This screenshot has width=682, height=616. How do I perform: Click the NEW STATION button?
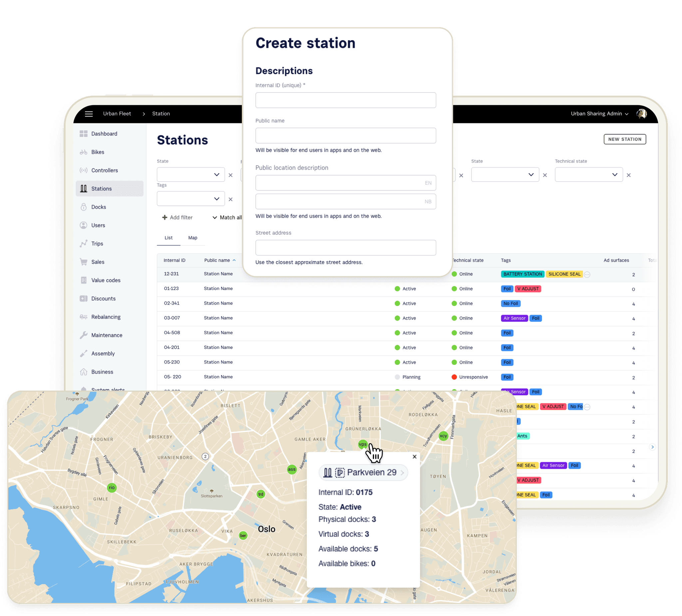(x=624, y=139)
